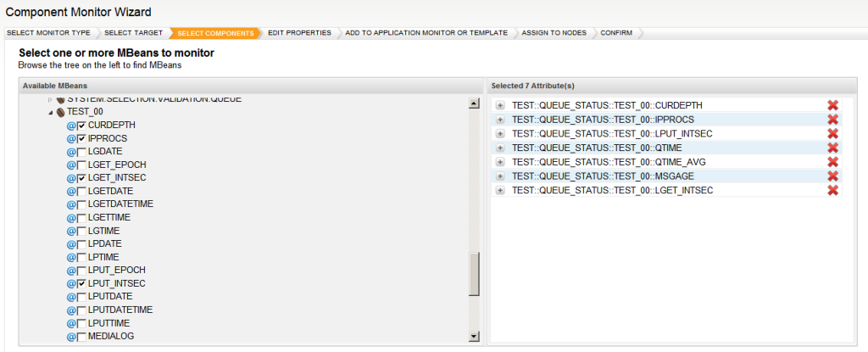Click the @ icon beside MEDIALOG
Screen dimensions: 868x352
71,337
